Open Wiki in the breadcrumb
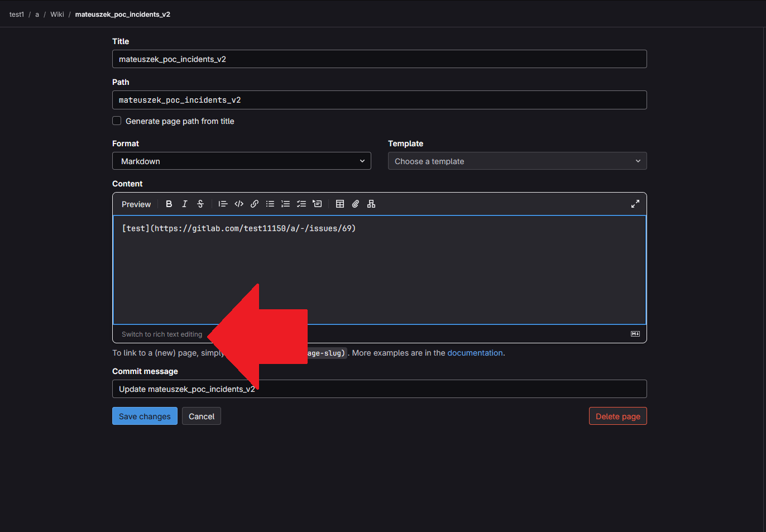Screen dimensions: 766x532 pos(57,15)
